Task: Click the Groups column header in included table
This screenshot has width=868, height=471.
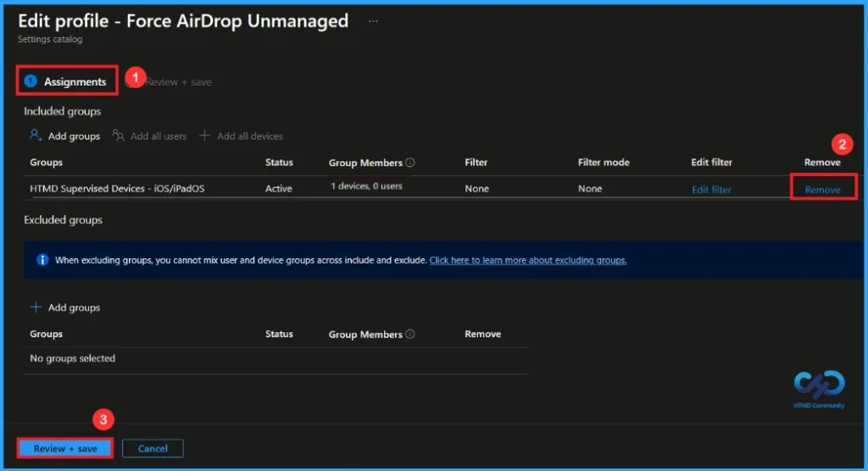Action: 46,162
